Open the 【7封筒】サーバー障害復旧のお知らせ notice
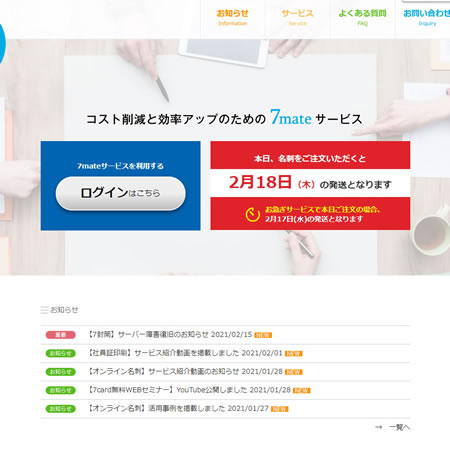The width and height of the screenshot is (450, 450). click(170, 334)
